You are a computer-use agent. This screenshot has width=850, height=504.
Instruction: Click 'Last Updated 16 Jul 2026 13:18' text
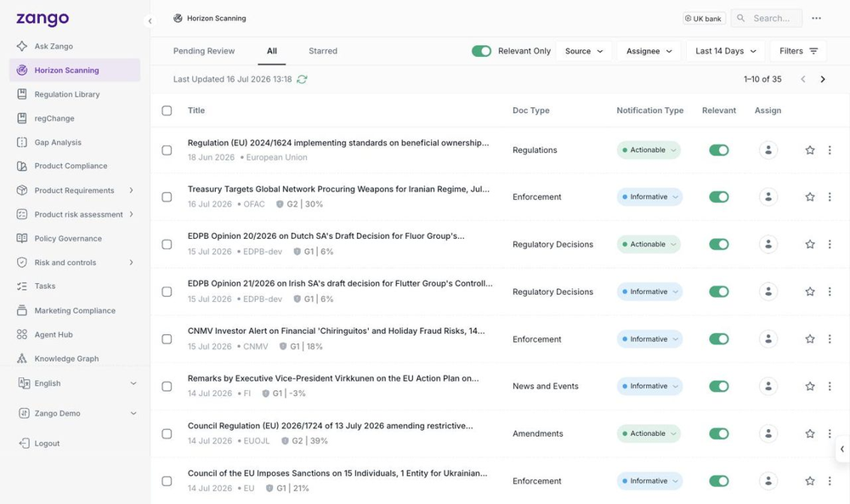(232, 79)
